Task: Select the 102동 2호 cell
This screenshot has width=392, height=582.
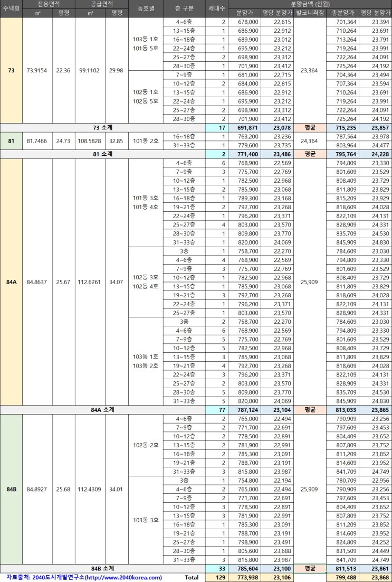Action: tap(146, 445)
